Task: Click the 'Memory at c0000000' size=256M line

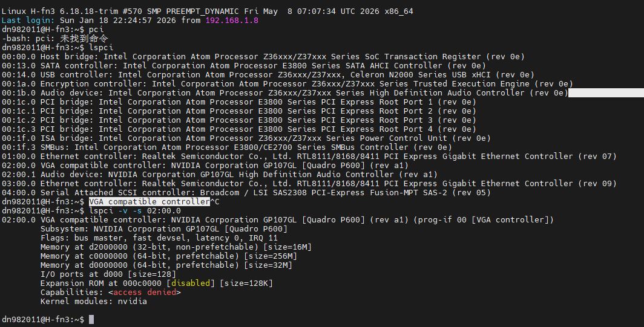Action: tap(168, 256)
